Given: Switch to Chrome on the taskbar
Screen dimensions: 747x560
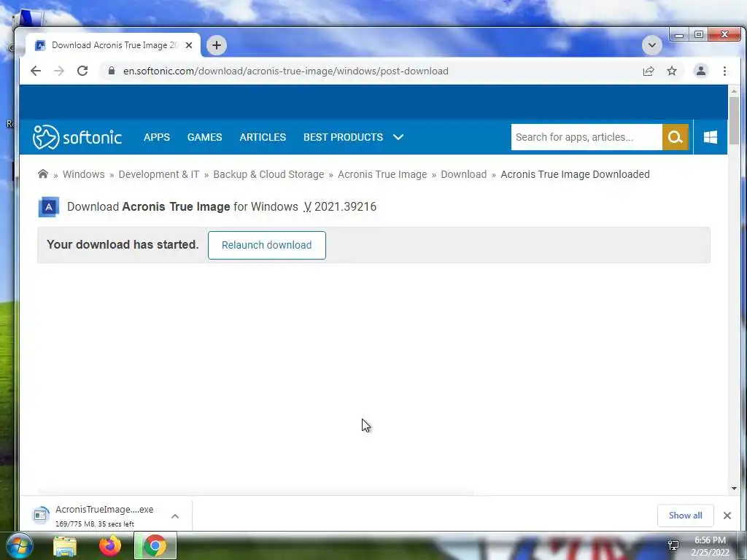Looking at the screenshot, I should pyautogui.click(x=155, y=545).
